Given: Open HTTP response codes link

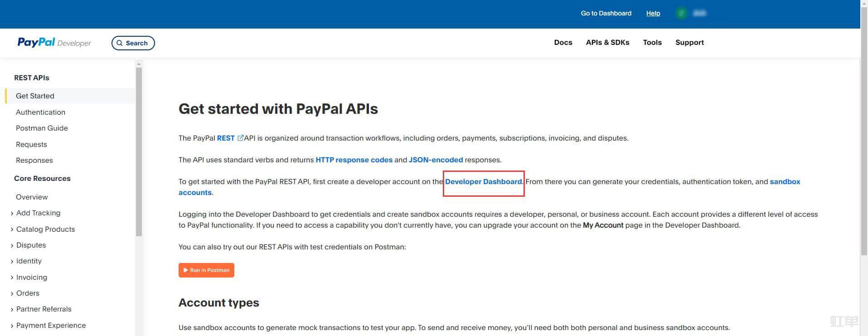Looking at the screenshot, I should (354, 160).
